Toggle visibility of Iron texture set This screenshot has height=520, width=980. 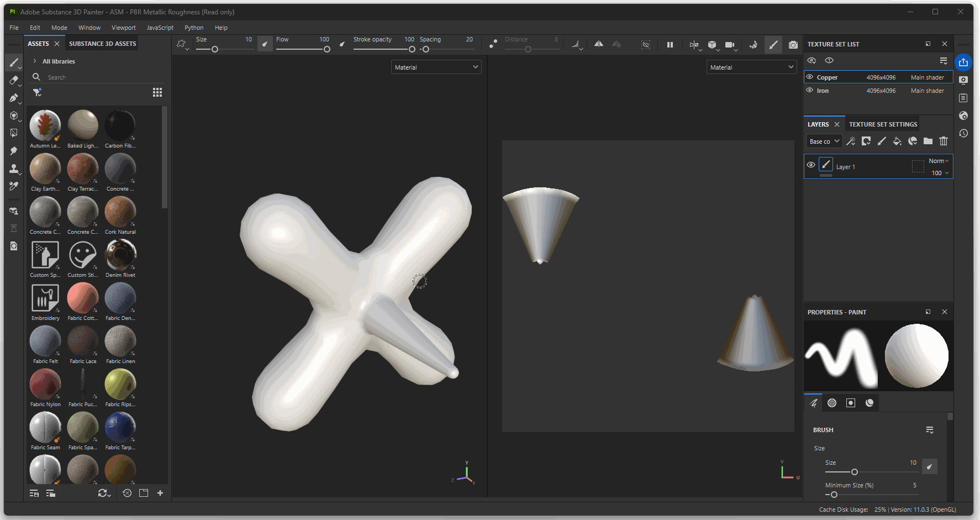(x=810, y=91)
